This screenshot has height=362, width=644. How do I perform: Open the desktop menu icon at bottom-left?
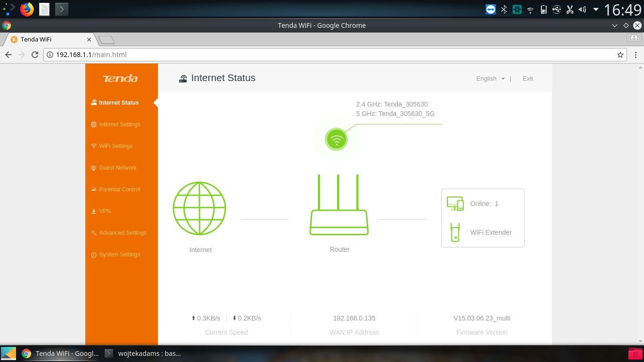(8, 353)
